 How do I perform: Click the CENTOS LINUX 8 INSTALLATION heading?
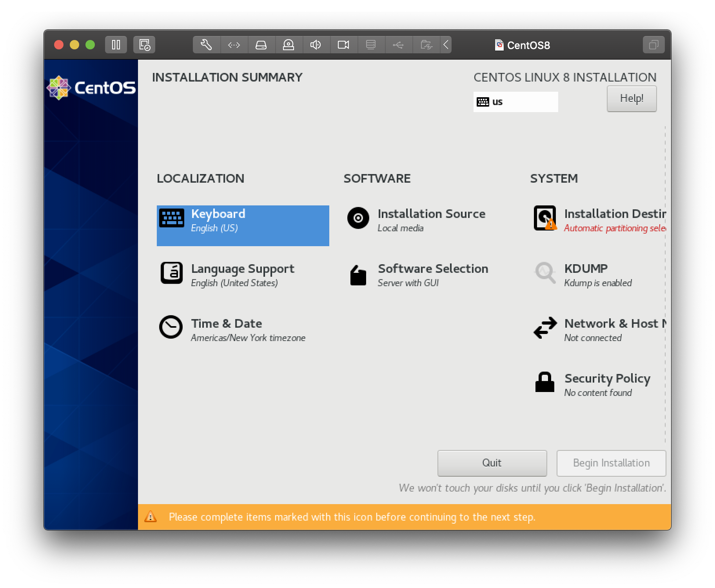(x=565, y=77)
